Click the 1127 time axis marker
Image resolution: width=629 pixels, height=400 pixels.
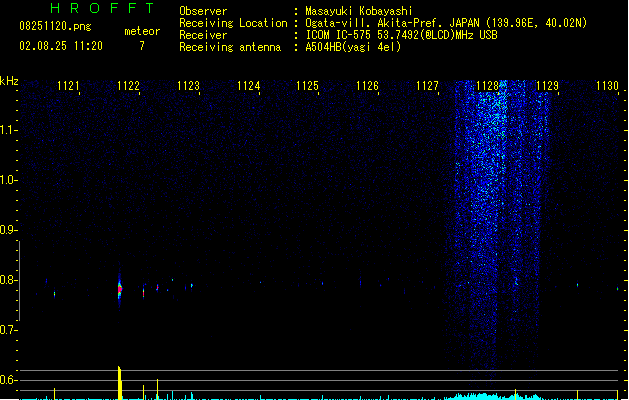click(x=427, y=86)
